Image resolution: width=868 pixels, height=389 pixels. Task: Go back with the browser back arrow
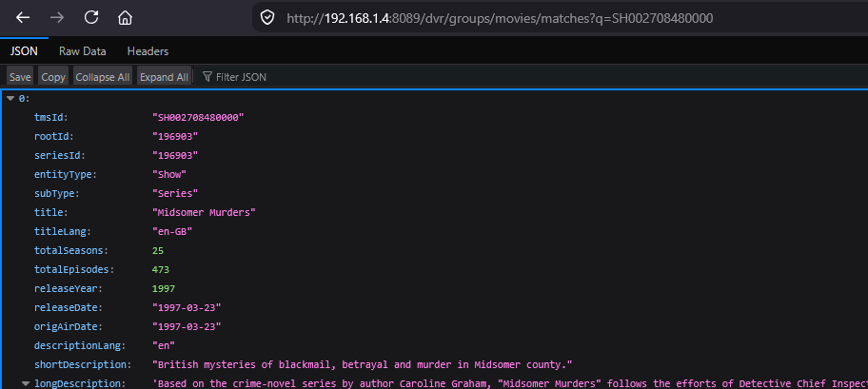click(23, 18)
